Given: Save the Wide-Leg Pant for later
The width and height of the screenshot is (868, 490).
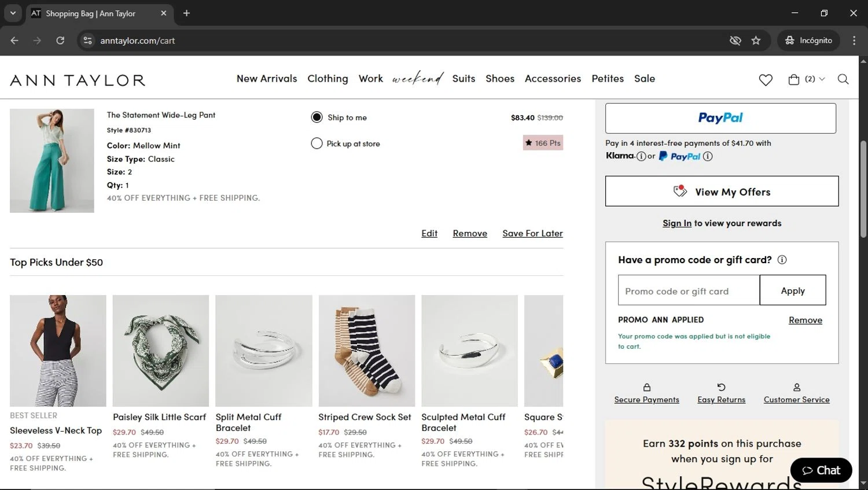Looking at the screenshot, I should coord(532,234).
